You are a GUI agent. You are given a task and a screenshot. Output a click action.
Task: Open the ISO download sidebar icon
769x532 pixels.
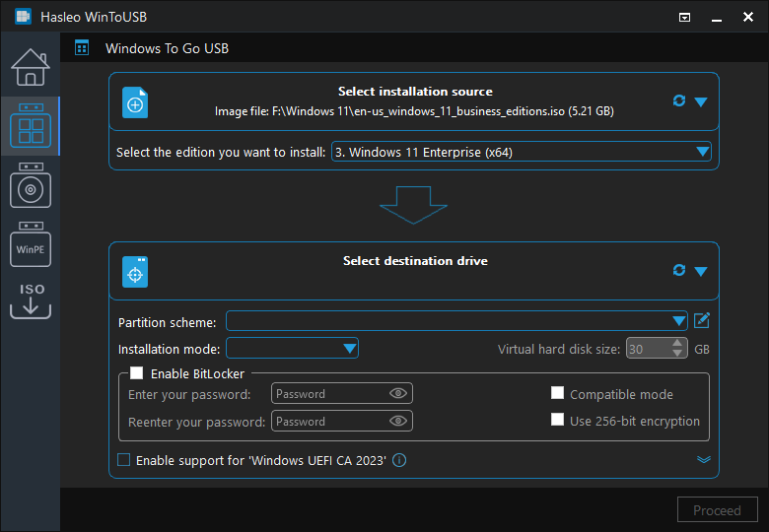click(x=31, y=300)
